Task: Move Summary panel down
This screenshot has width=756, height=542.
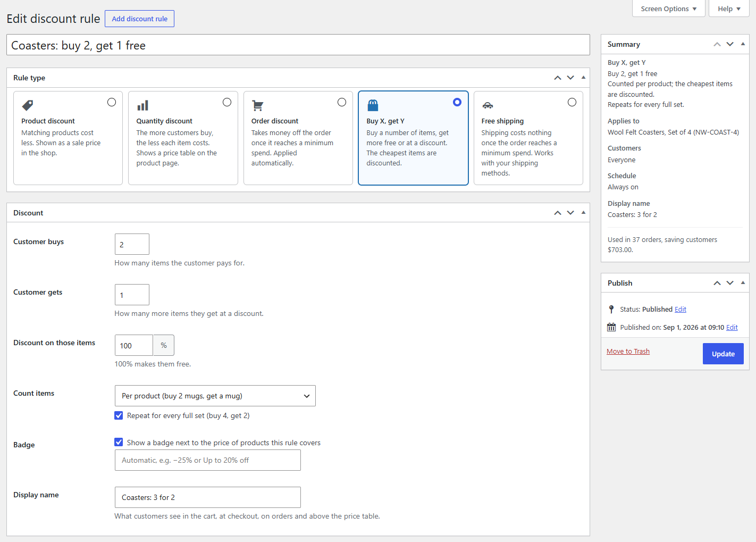Action: click(x=730, y=44)
